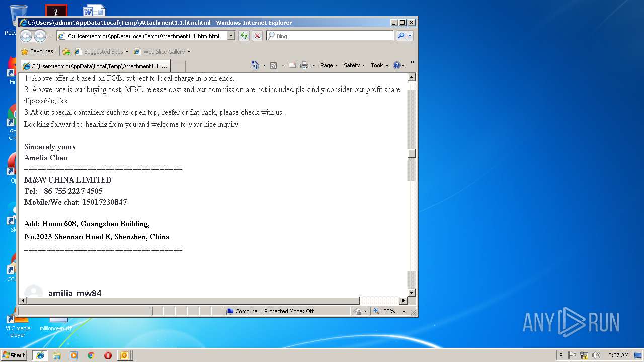Screen dimensions: 644x362
Task: Stop loading with the red X icon
Action: point(257,36)
